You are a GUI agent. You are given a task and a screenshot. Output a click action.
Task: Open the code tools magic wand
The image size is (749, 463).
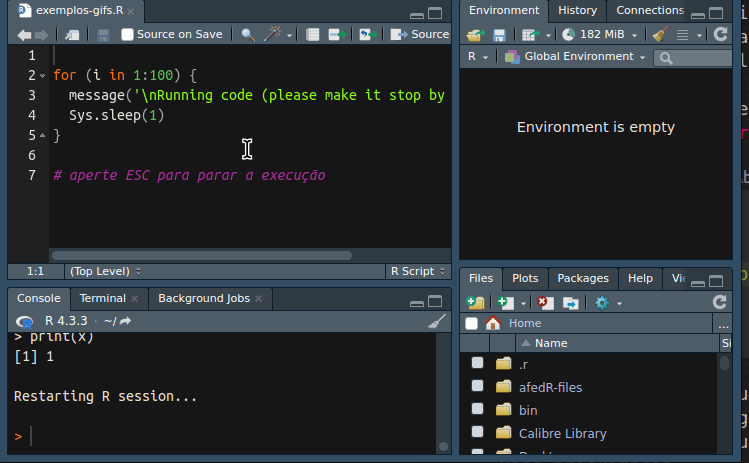point(273,34)
